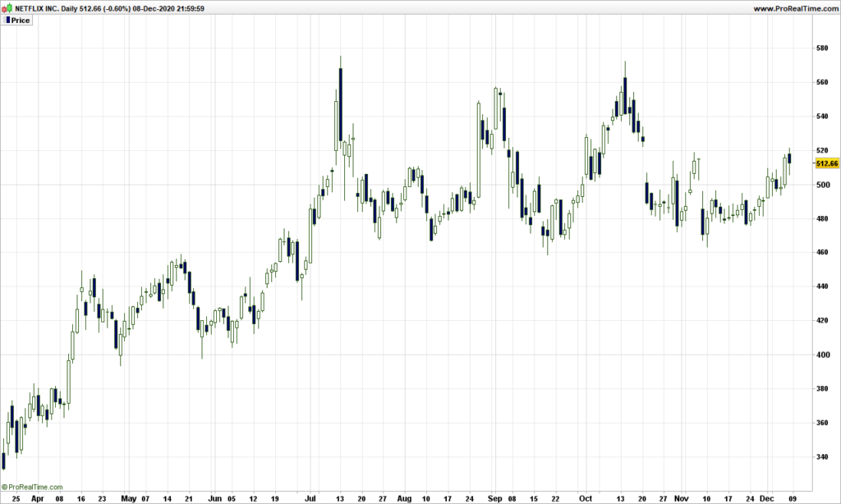
Task: Click the 19 date label on time axis
Action: 274,498
